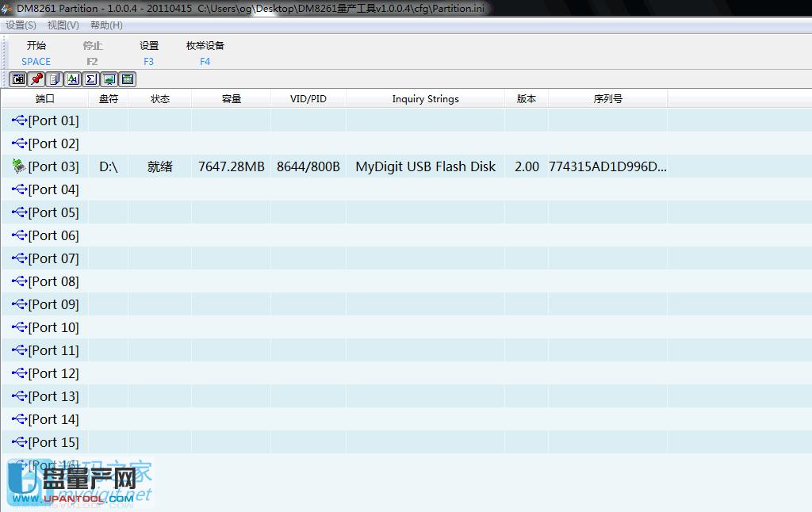This screenshot has width=812, height=512.
Task: Open the 帮助(H) menu
Action: (x=106, y=25)
